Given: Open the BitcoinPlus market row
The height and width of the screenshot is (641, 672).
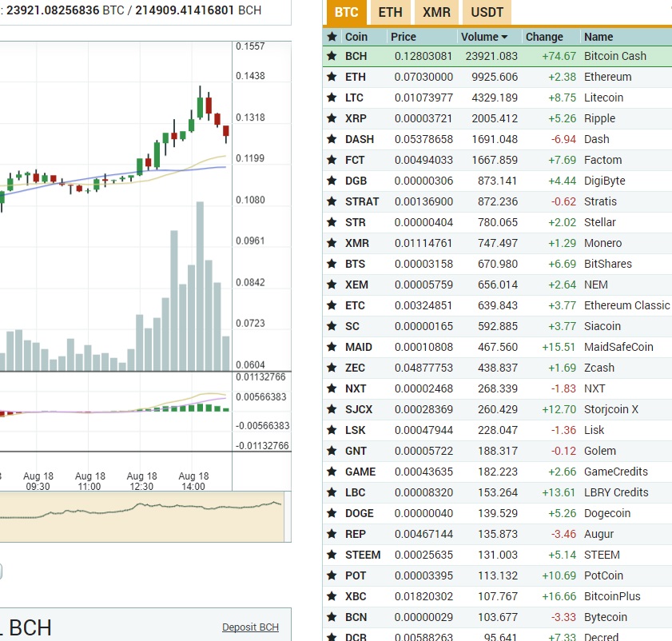Looking at the screenshot, I should pyautogui.click(x=497, y=597).
